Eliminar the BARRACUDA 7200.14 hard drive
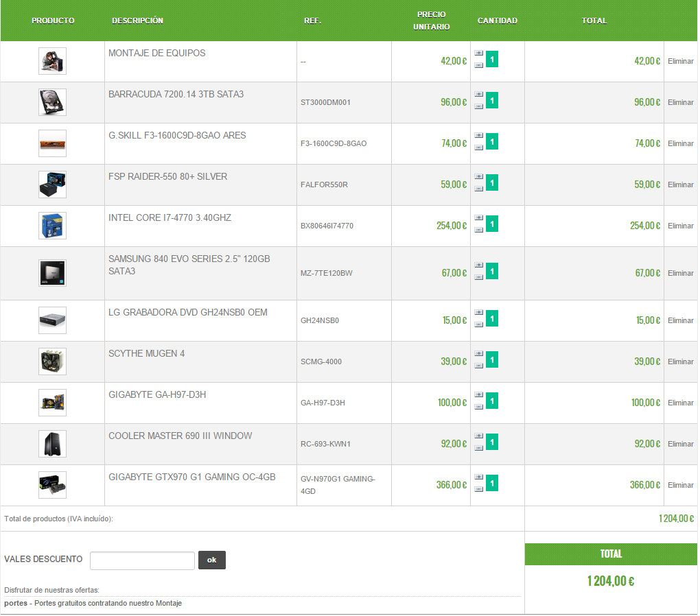The width and height of the screenshot is (700, 616). 680,102
